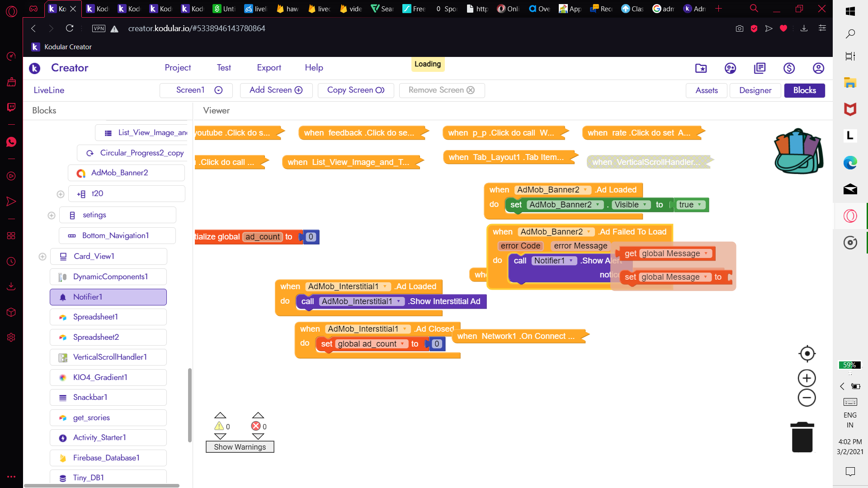
Task: Click the heart bookmark icon in address bar
Action: point(783,28)
